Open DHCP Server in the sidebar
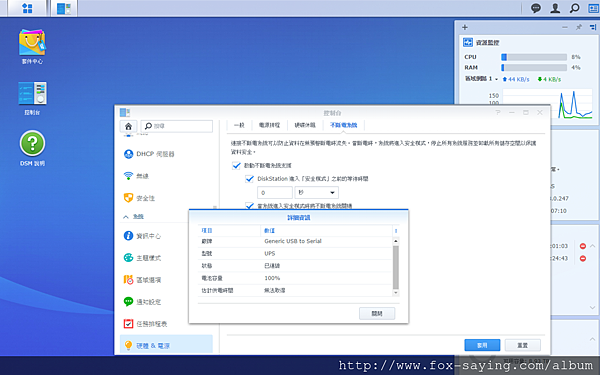The height and width of the screenshot is (375, 600). point(166,154)
